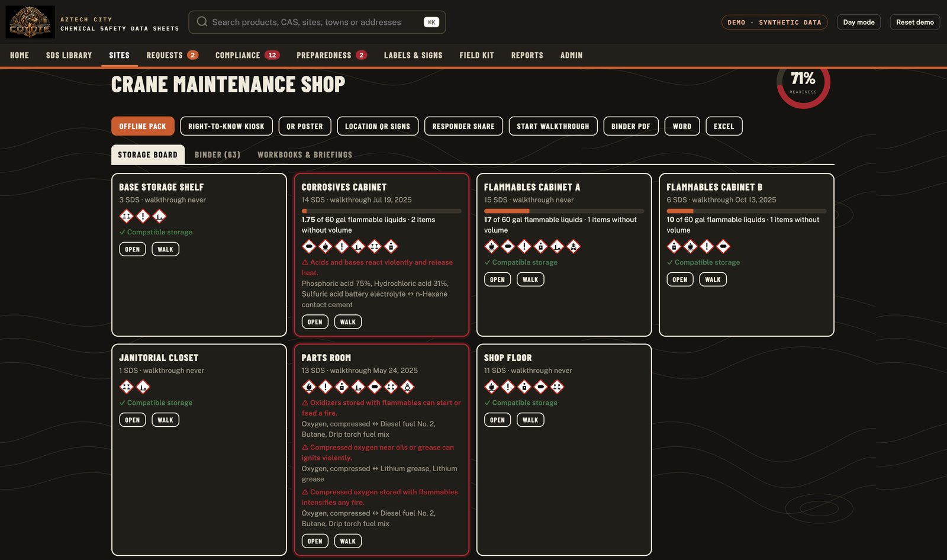947x560 pixels.
Task: Open the SDS Library nav item
Action: pyautogui.click(x=69, y=55)
